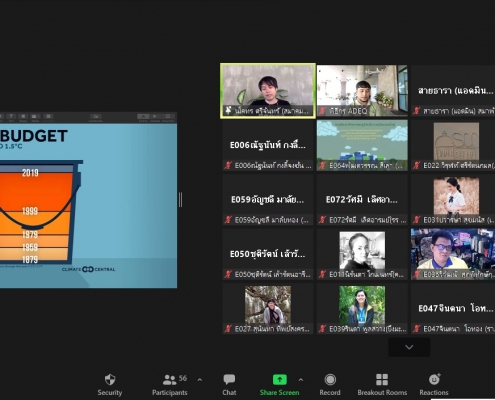
Task: Toggle muted mic on E006 participant tile
Action: point(228,165)
